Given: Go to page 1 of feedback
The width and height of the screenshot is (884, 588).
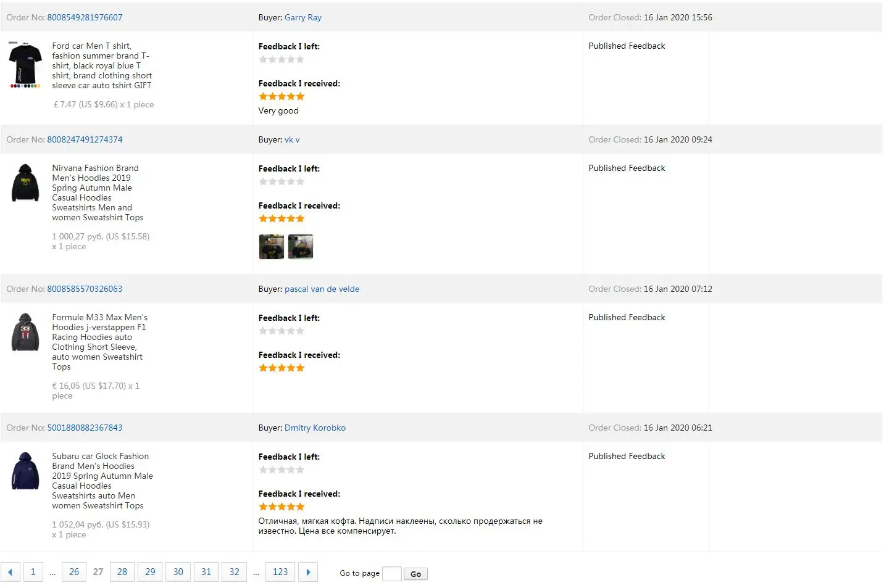Looking at the screenshot, I should click(x=33, y=572).
